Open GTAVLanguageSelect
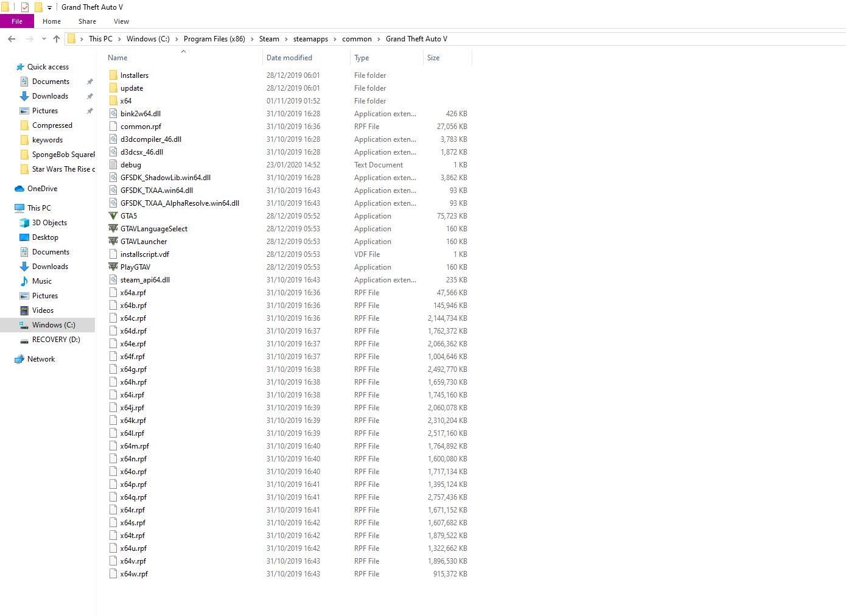Viewport: 846px width, 616px height. pos(153,228)
